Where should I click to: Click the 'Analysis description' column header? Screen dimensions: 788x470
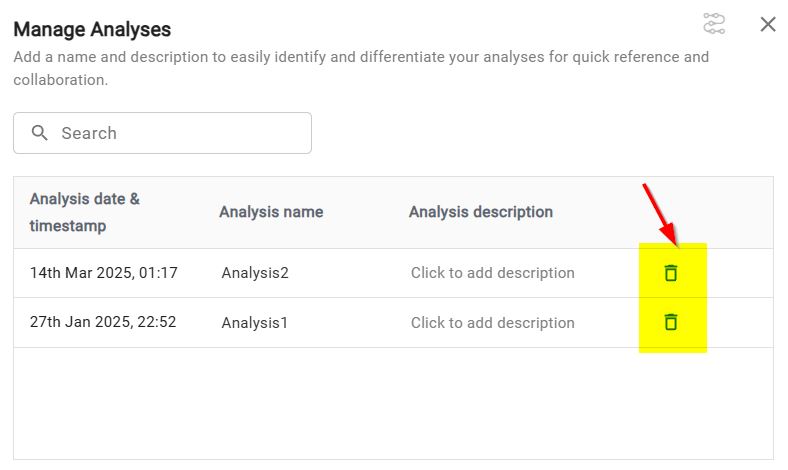pos(480,212)
